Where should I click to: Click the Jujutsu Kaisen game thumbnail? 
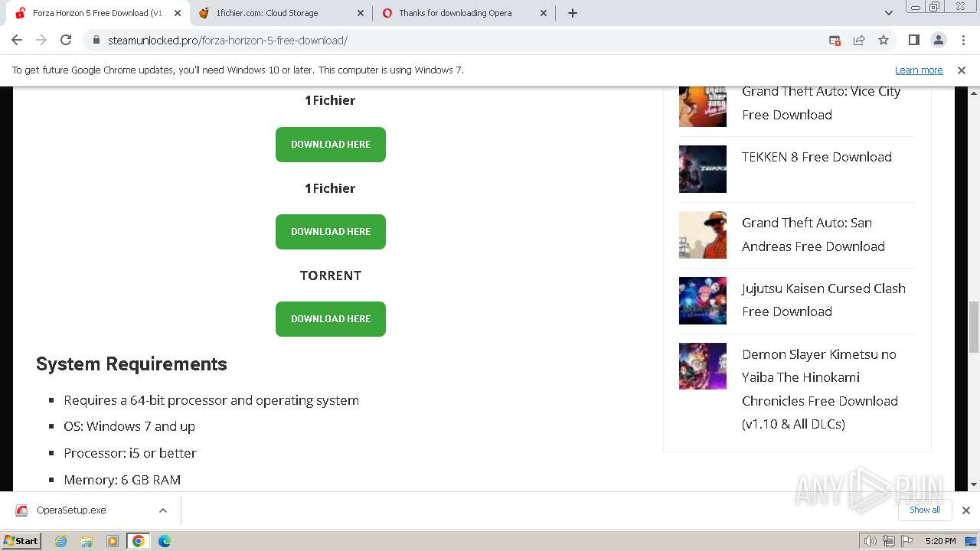coord(703,301)
